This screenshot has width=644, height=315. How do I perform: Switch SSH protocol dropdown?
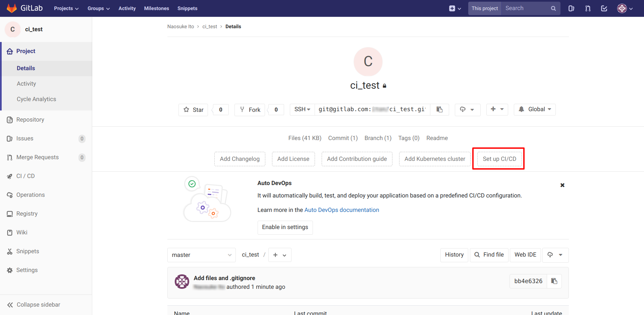click(302, 109)
